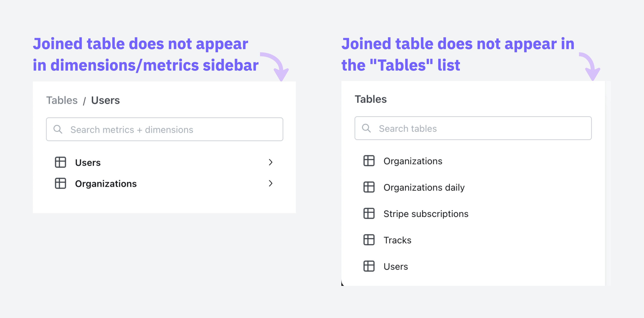The height and width of the screenshot is (318, 644).
Task: Focus the Search tables input
Action: [473, 128]
